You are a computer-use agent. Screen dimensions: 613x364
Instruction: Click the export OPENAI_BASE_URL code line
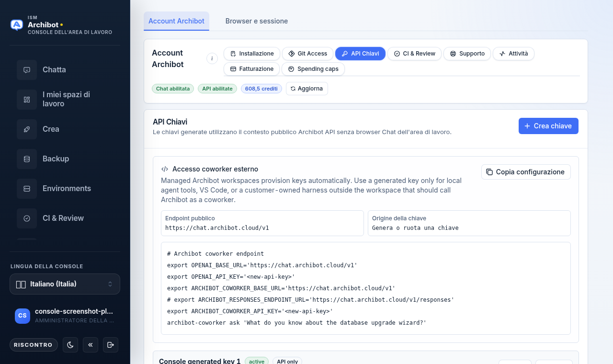pos(262,265)
